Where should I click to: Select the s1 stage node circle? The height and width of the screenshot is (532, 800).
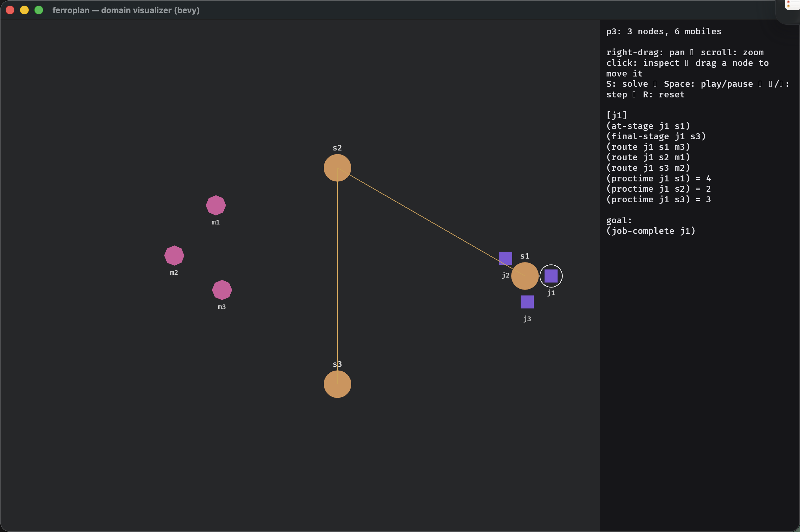click(x=525, y=276)
